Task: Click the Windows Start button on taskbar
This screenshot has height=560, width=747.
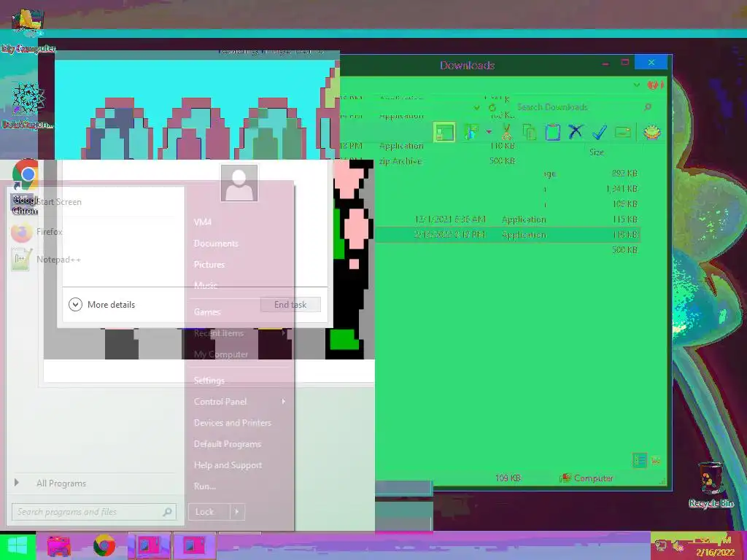Action: click(x=18, y=545)
